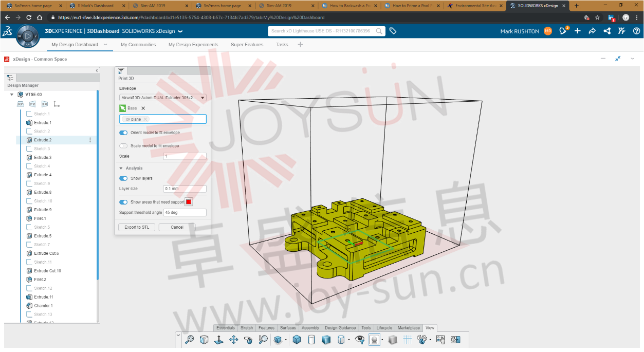Focus the top search box
The width and height of the screenshot is (644, 352).
[x=326, y=31]
